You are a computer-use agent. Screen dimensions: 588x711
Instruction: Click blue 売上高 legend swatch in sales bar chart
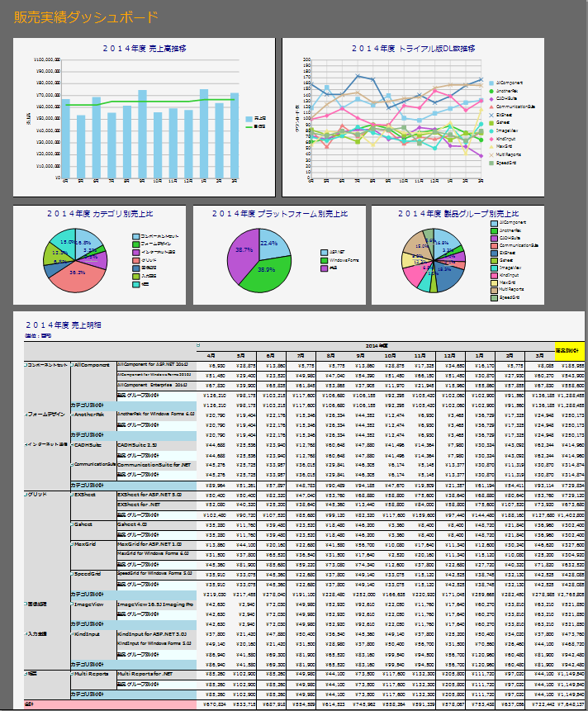tap(249, 119)
